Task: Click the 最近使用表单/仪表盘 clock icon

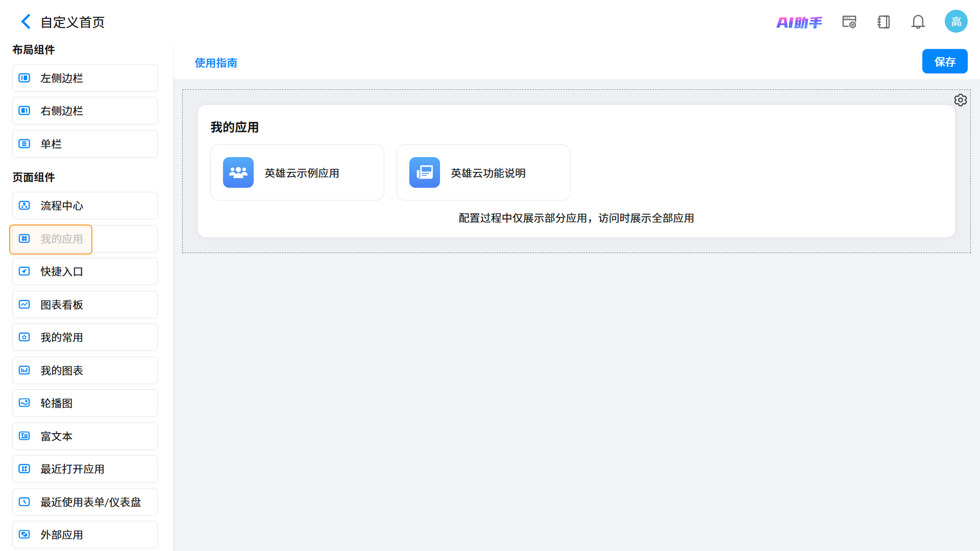Action: coord(24,502)
